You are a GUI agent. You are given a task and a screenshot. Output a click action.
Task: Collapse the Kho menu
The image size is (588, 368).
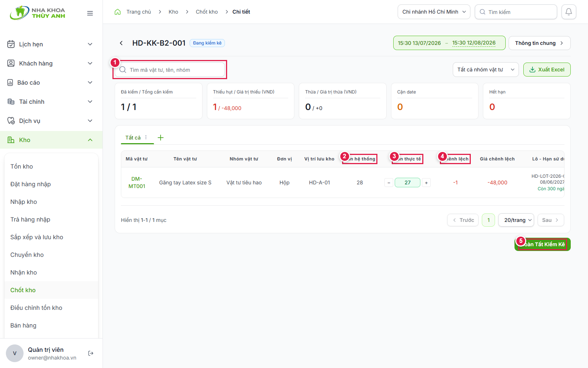(x=51, y=140)
